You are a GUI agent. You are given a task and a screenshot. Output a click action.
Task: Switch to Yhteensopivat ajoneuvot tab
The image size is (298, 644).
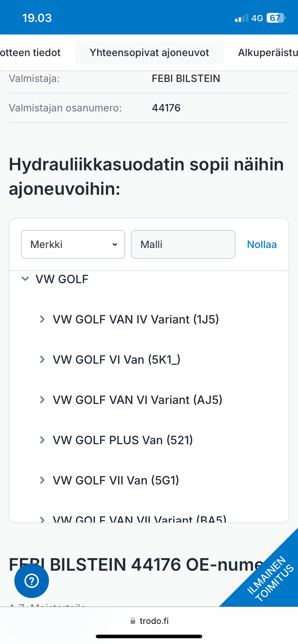coord(149,53)
